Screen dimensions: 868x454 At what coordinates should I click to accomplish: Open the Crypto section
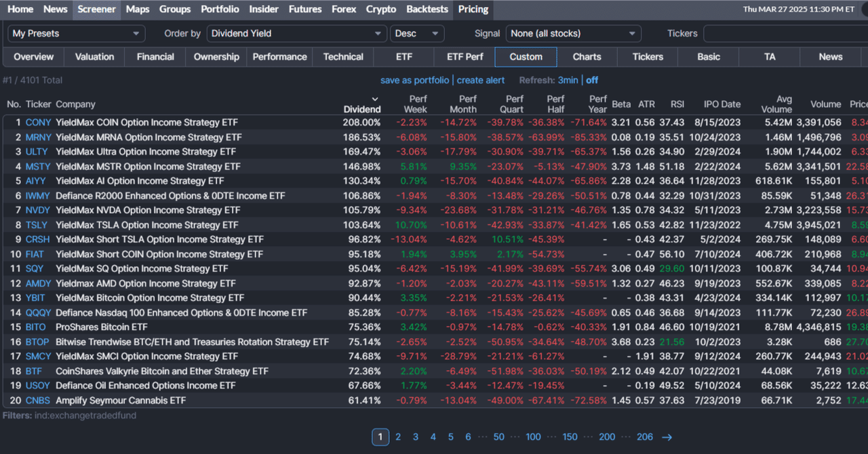click(x=380, y=9)
